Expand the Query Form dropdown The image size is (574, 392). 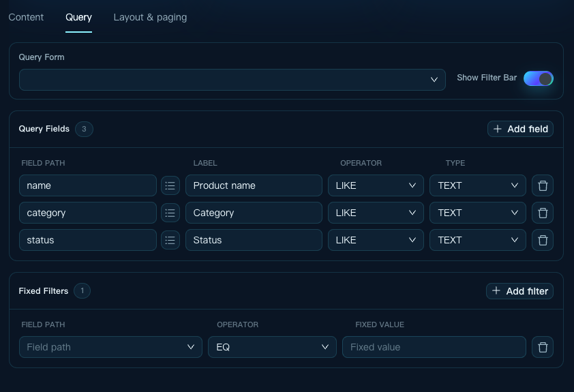click(232, 80)
